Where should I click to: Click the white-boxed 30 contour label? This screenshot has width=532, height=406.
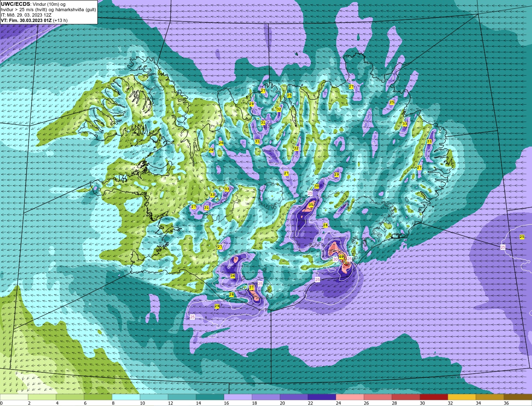(335, 259)
